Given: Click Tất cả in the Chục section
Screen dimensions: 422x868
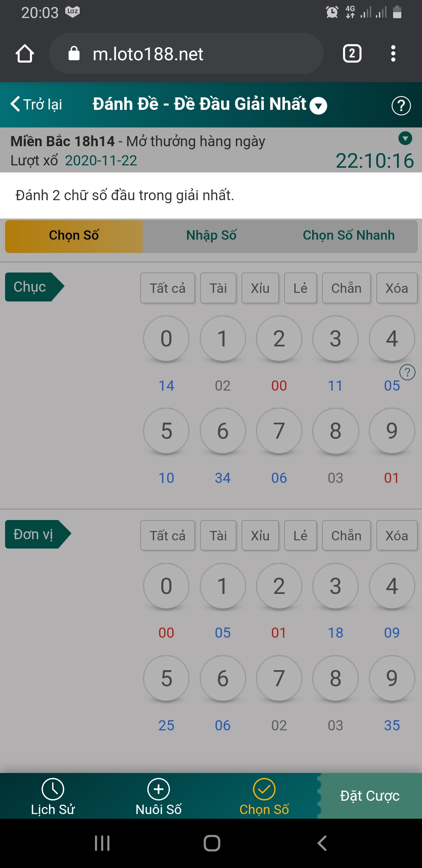Looking at the screenshot, I should pyautogui.click(x=168, y=288).
